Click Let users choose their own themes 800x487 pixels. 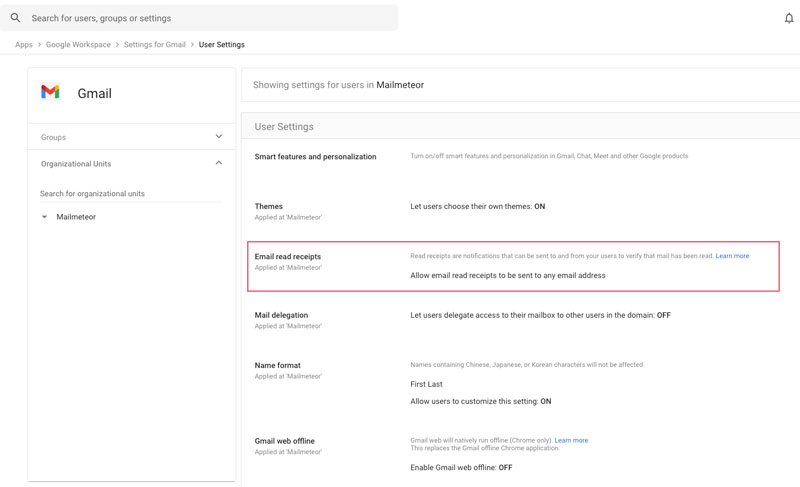478,206
